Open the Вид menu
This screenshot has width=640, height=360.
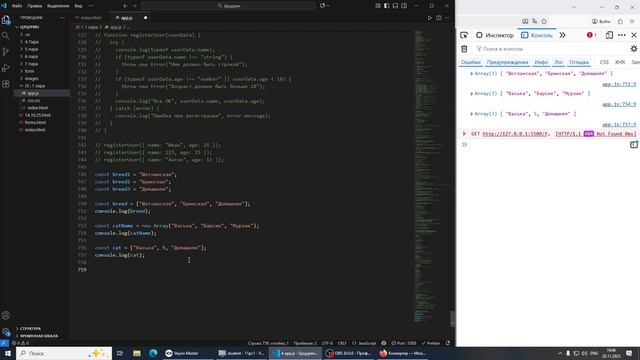pyautogui.click(x=78, y=6)
